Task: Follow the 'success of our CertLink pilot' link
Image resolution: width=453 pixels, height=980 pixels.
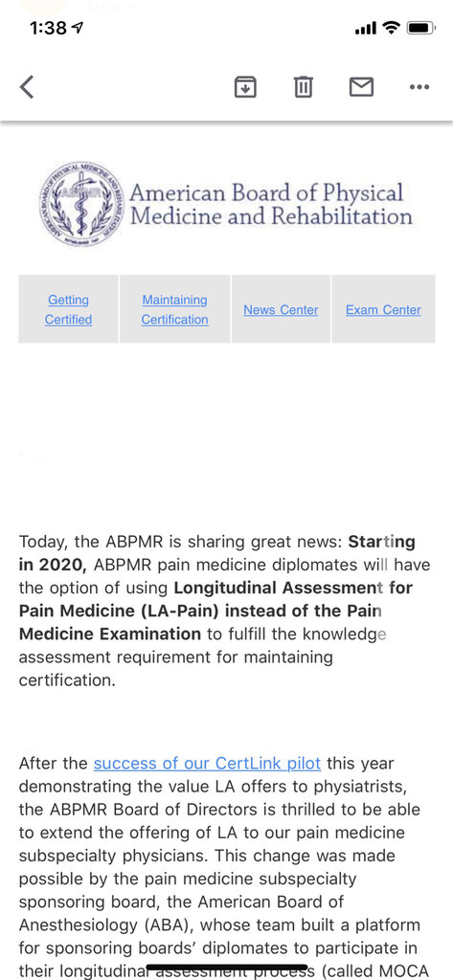Action: (x=207, y=763)
